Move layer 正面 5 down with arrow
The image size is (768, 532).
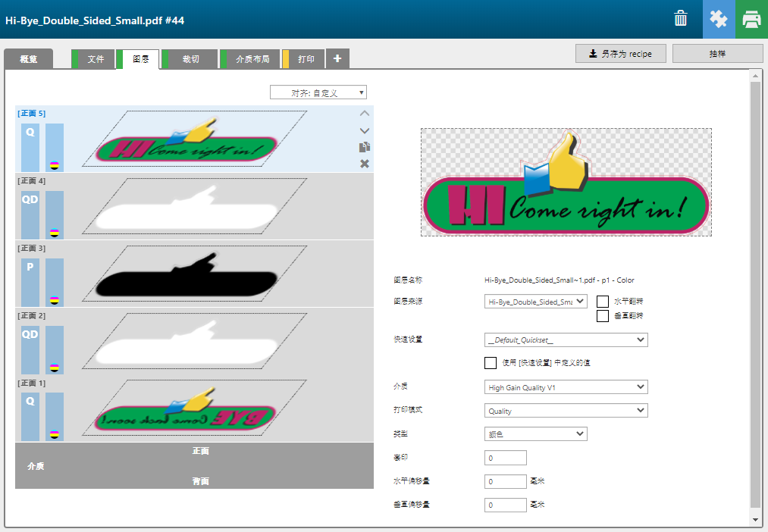[365, 130]
